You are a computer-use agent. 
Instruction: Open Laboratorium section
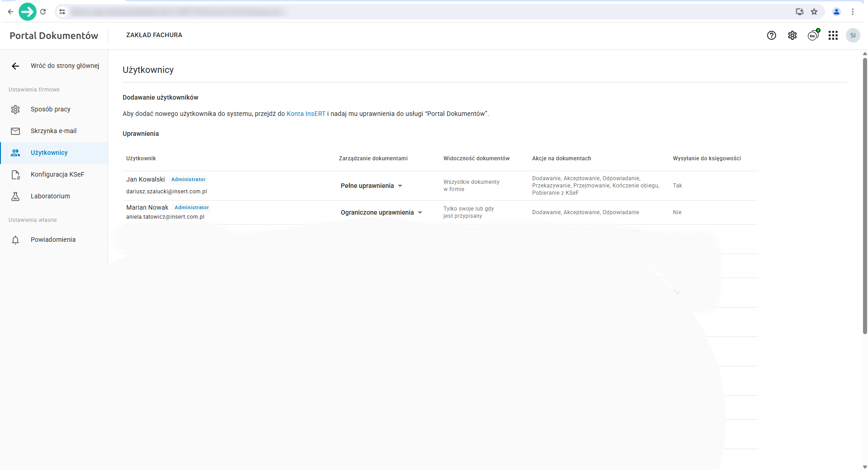pos(50,196)
